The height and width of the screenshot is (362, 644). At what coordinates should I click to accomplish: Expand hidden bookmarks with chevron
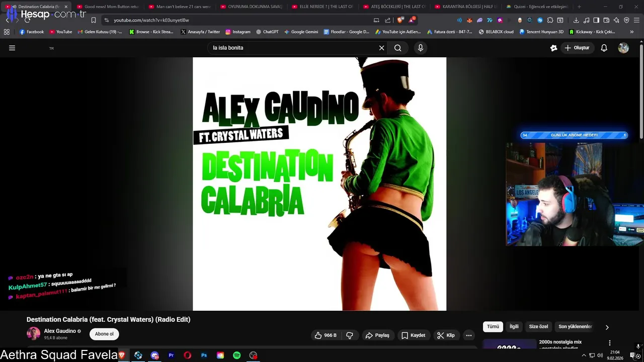point(632,32)
